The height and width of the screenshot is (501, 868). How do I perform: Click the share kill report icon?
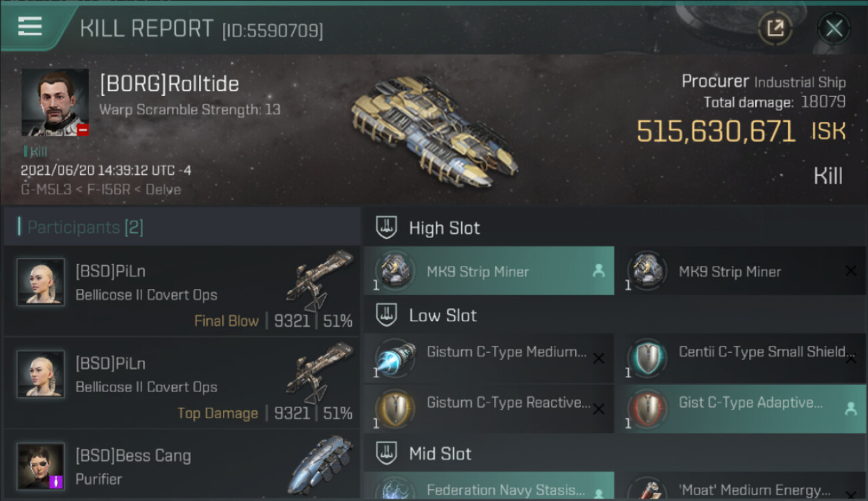point(775,28)
